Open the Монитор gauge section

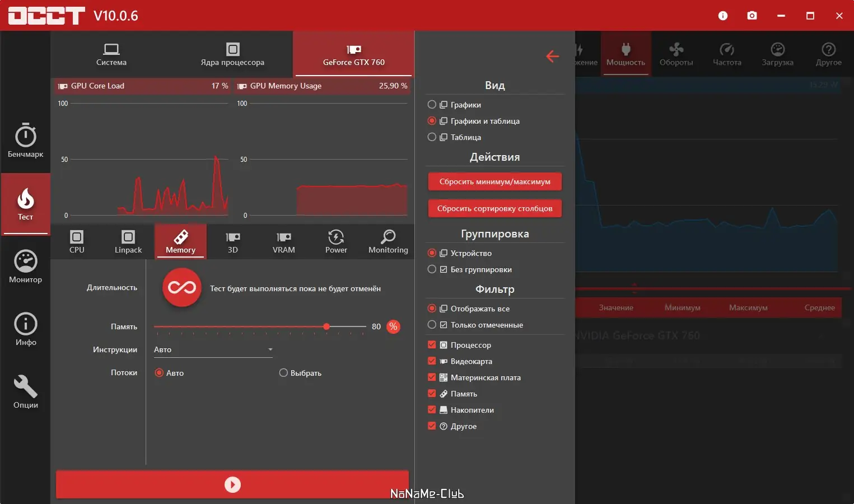click(x=25, y=267)
